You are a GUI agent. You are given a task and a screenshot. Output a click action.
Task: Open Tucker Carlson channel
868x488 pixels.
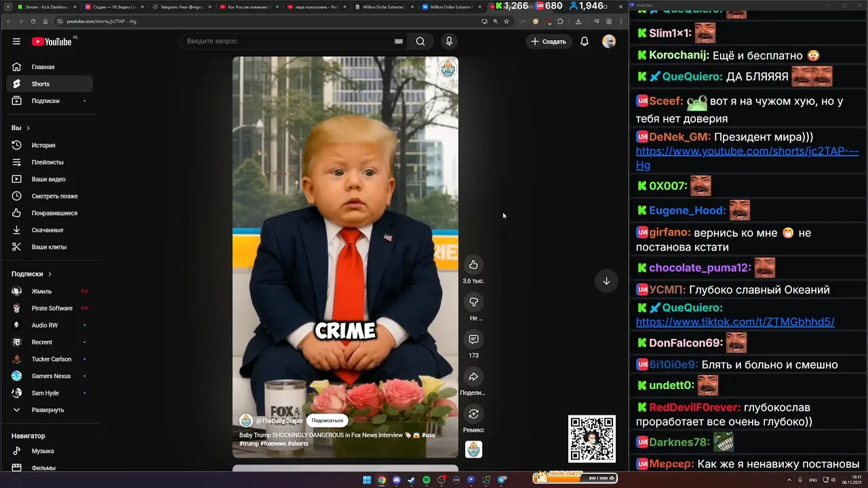point(49,359)
